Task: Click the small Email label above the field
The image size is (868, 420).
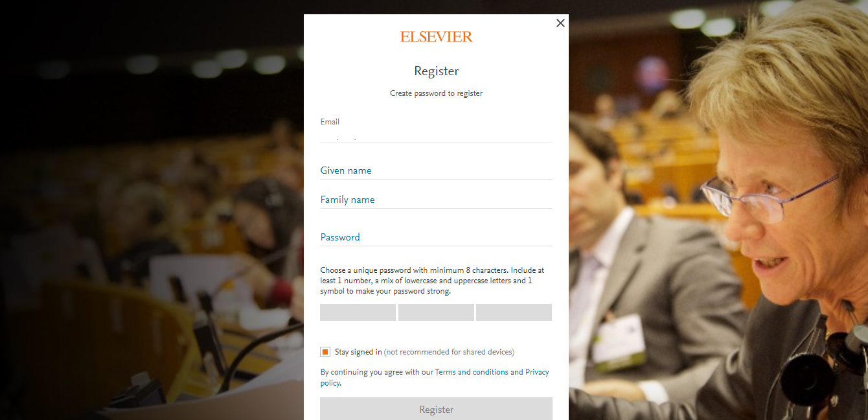Action: [330, 122]
